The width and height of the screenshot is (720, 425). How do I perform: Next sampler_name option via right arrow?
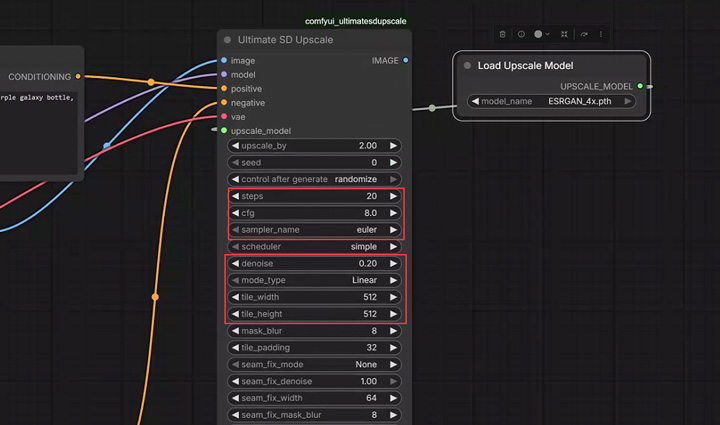[x=394, y=229]
